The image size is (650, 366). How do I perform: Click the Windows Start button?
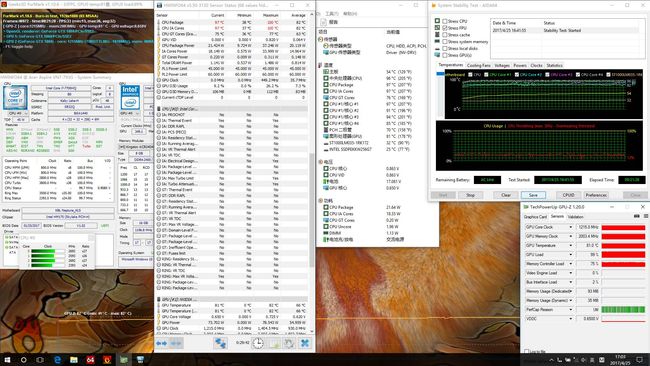tap(7, 360)
